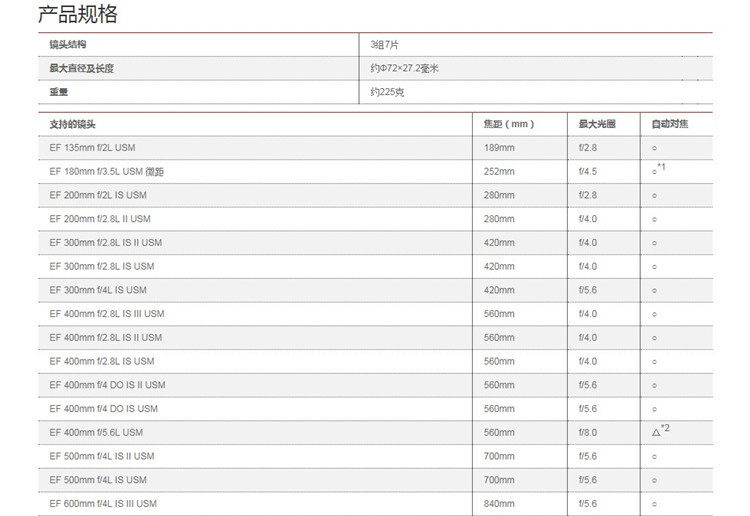Select EF 400mm f/4 DO IS II USM lens
The height and width of the screenshot is (516, 750).
(x=107, y=385)
